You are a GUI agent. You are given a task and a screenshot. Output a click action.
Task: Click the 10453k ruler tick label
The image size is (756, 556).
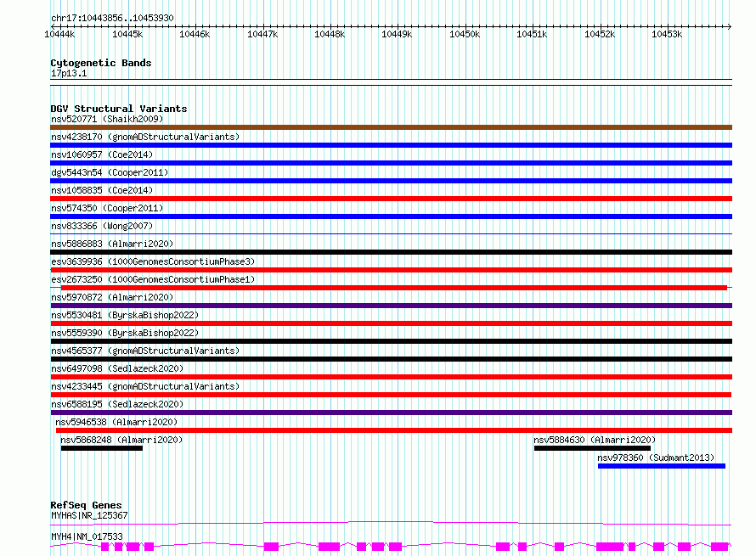click(x=667, y=34)
